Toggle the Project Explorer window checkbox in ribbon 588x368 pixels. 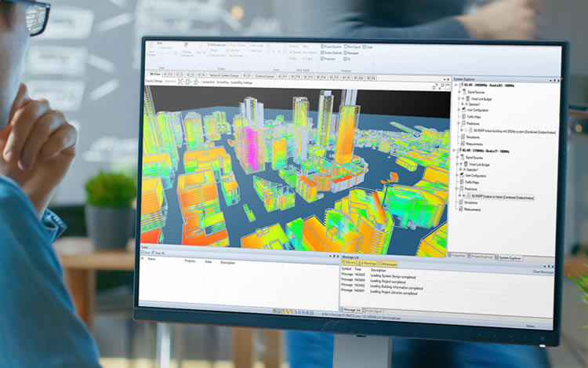(x=322, y=46)
